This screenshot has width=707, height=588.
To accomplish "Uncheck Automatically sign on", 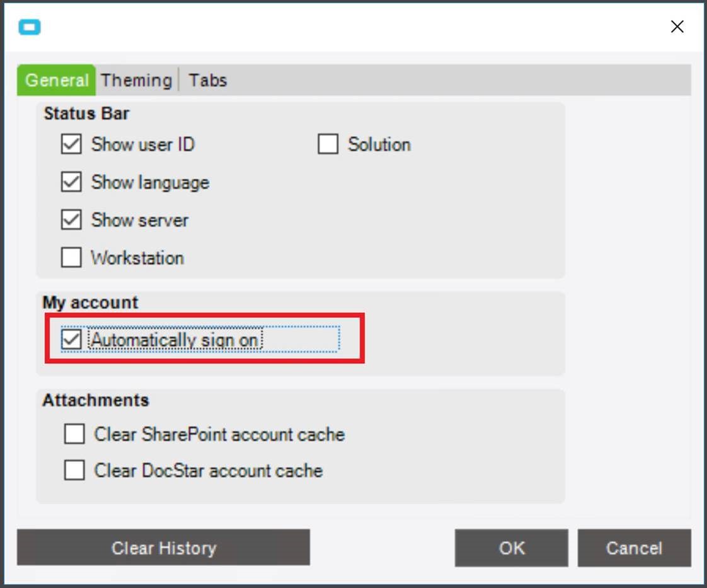I will pyautogui.click(x=71, y=340).
